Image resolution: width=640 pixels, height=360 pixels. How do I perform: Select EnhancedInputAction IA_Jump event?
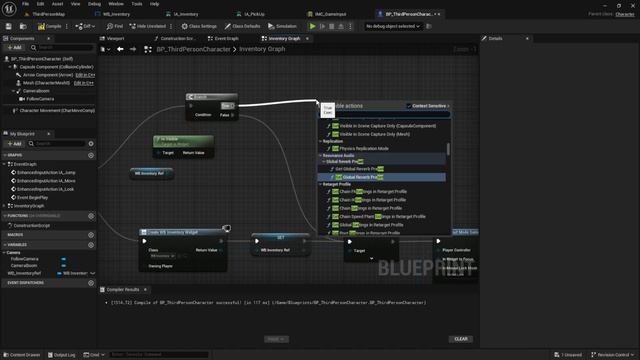[46, 173]
